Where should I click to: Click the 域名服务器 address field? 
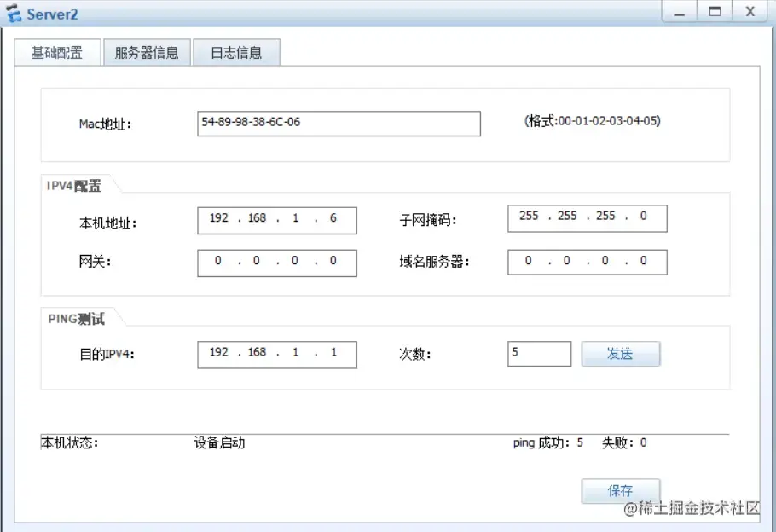click(587, 262)
